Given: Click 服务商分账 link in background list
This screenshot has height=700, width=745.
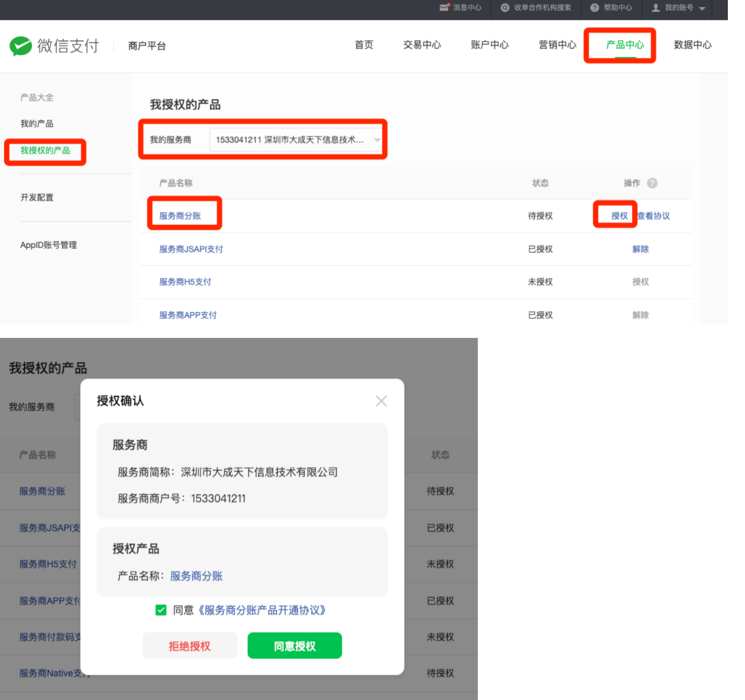Looking at the screenshot, I should coord(42,491).
